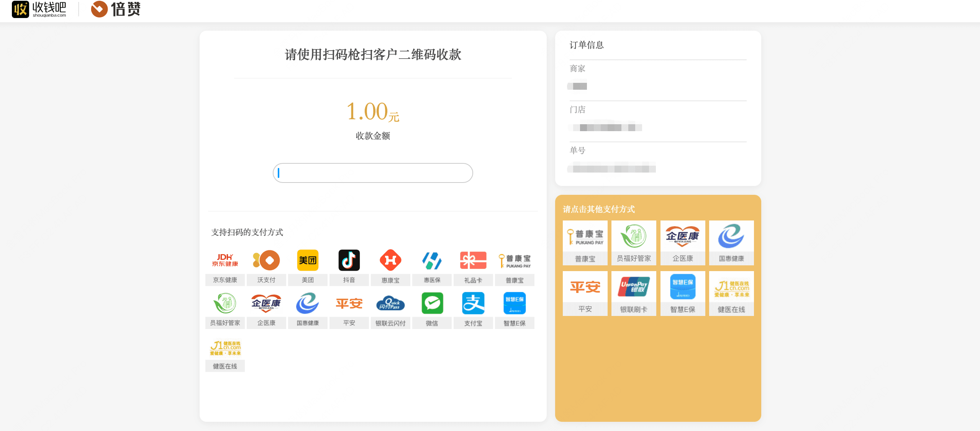
Task: Click the 惠康宝 text label
Action: (x=390, y=280)
